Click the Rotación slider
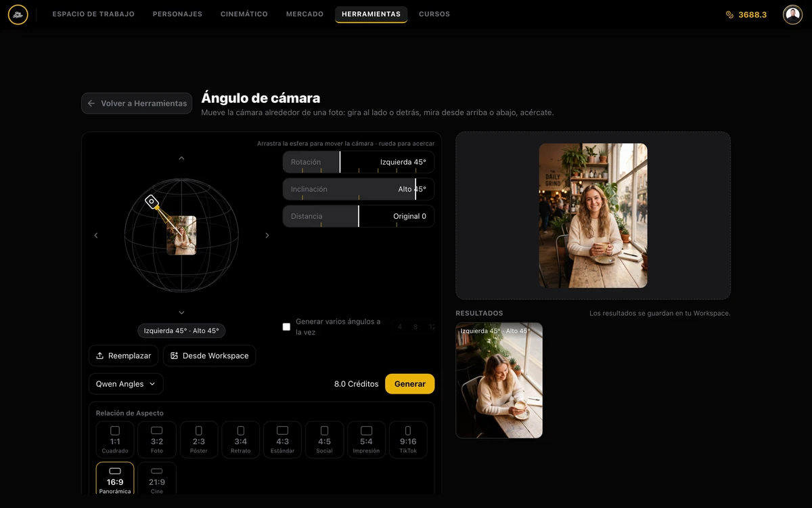Viewport: 812px width, 508px height. pyautogui.click(x=359, y=163)
